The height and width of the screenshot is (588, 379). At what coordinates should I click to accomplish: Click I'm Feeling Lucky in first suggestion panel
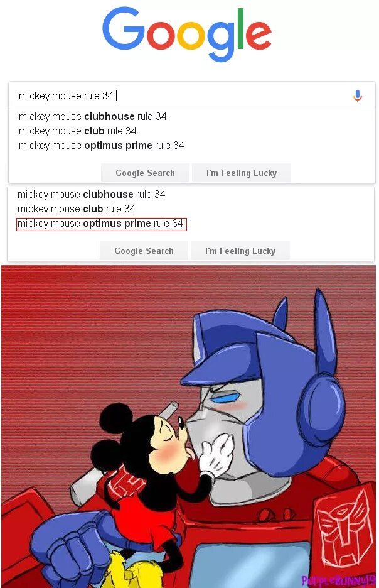point(242,173)
